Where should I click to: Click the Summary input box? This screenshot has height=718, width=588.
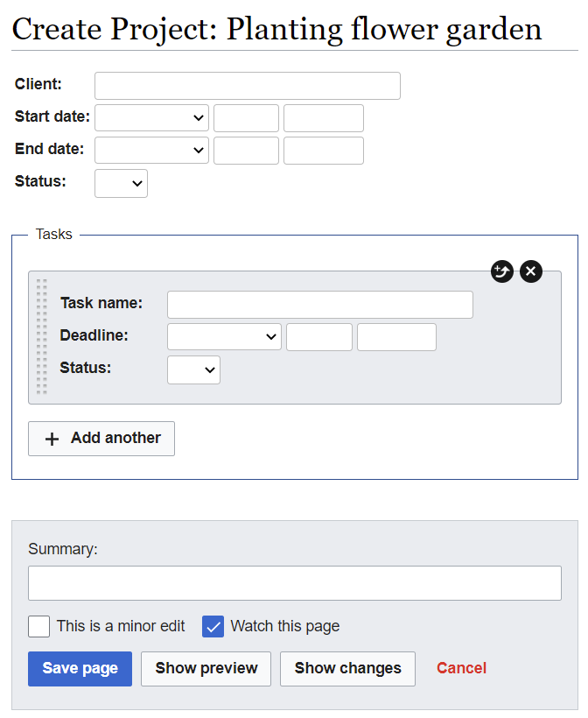[x=294, y=583]
